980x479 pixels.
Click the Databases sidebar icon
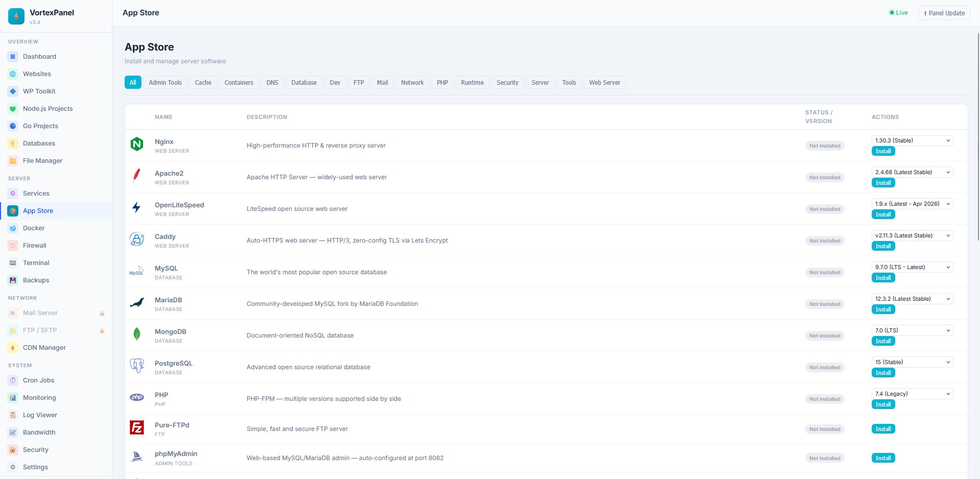[x=13, y=143]
